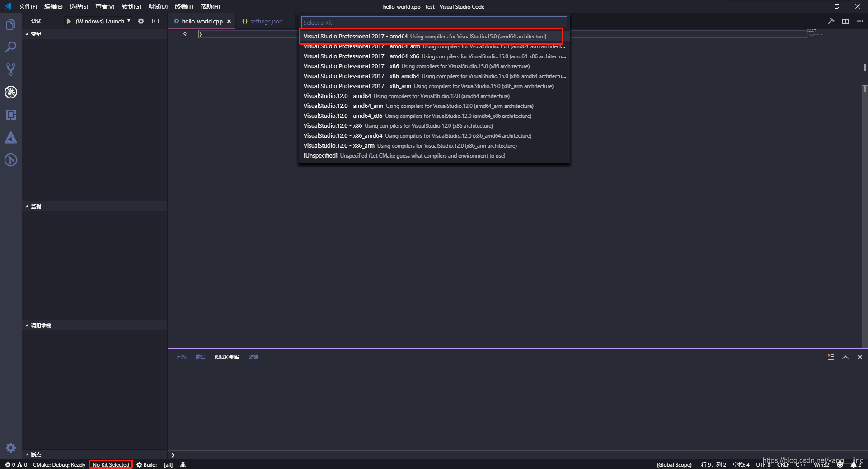Screen dimensions: 868x469
Task: Open the Manage gear icon at bottom left
Action: 11,447
